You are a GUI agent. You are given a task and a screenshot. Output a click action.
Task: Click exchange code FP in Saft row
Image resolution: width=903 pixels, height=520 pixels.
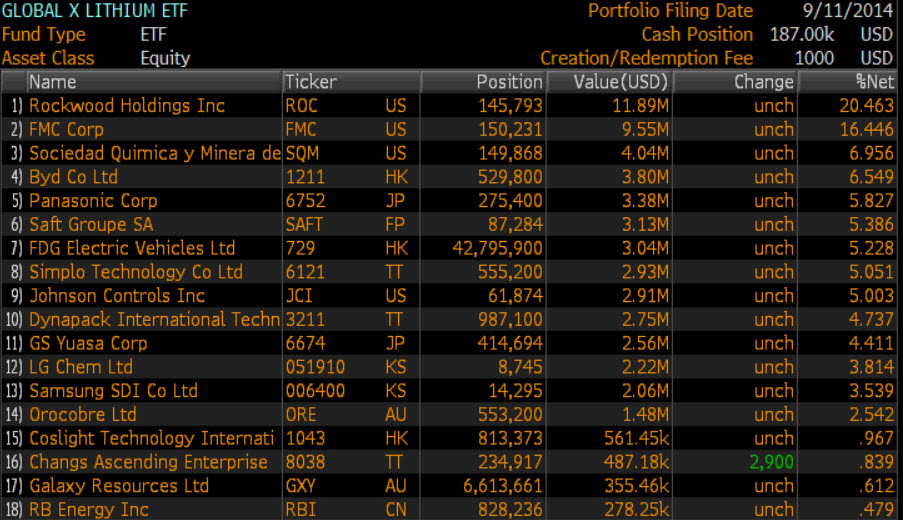pos(395,224)
